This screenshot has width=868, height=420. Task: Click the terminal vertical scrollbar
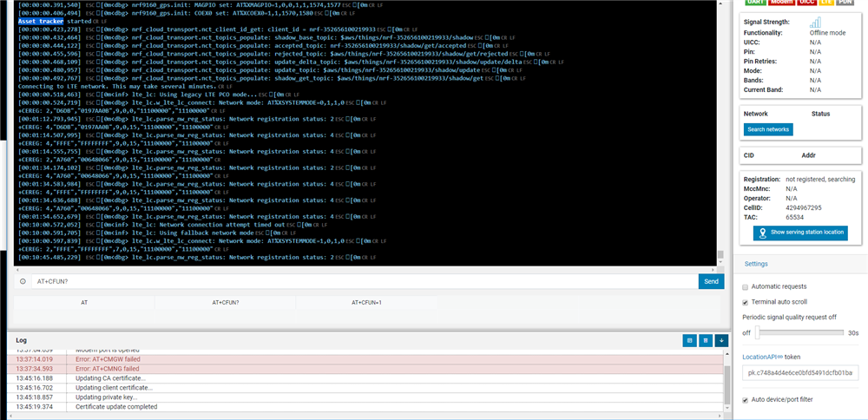point(720,133)
